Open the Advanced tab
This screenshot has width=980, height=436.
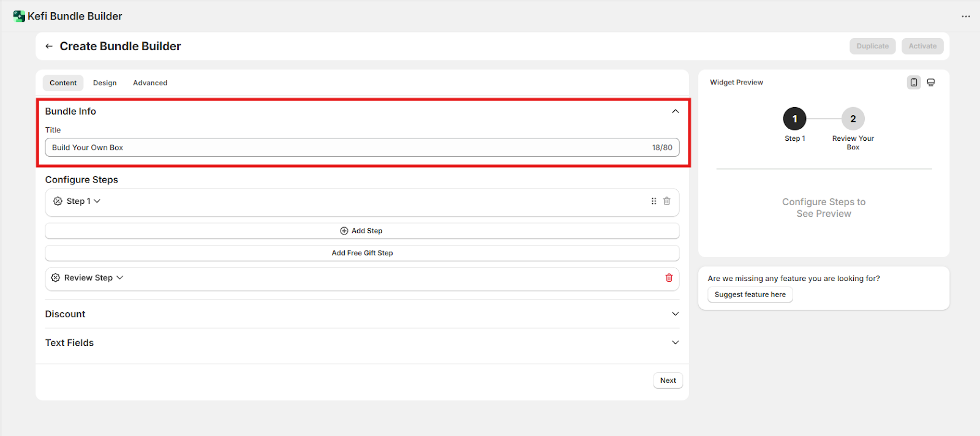(x=150, y=83)
